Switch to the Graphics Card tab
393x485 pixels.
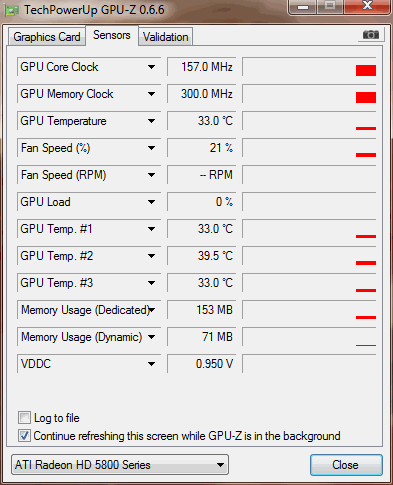pyautogui.click(x=47, y=37)
